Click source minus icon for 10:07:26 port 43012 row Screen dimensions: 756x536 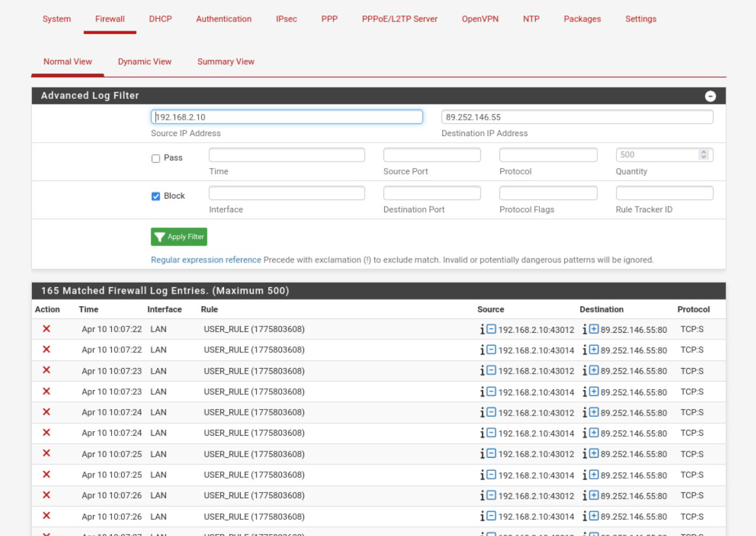(x=491, y=496)
